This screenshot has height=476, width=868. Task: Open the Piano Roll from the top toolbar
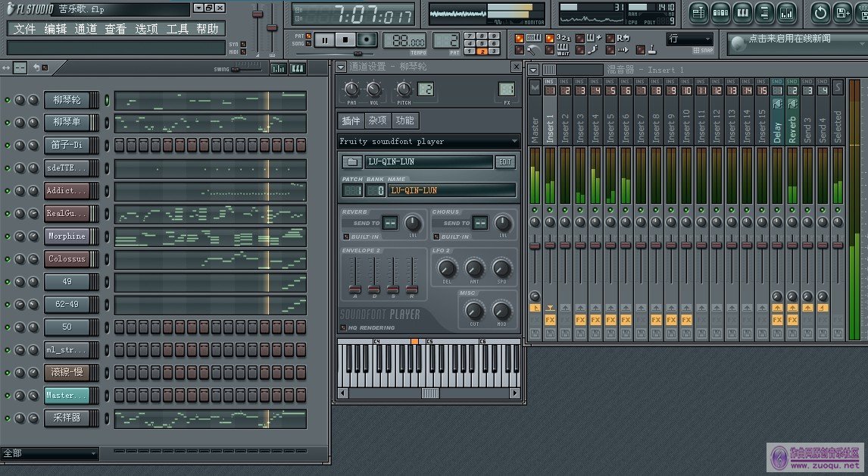(742, 12)
